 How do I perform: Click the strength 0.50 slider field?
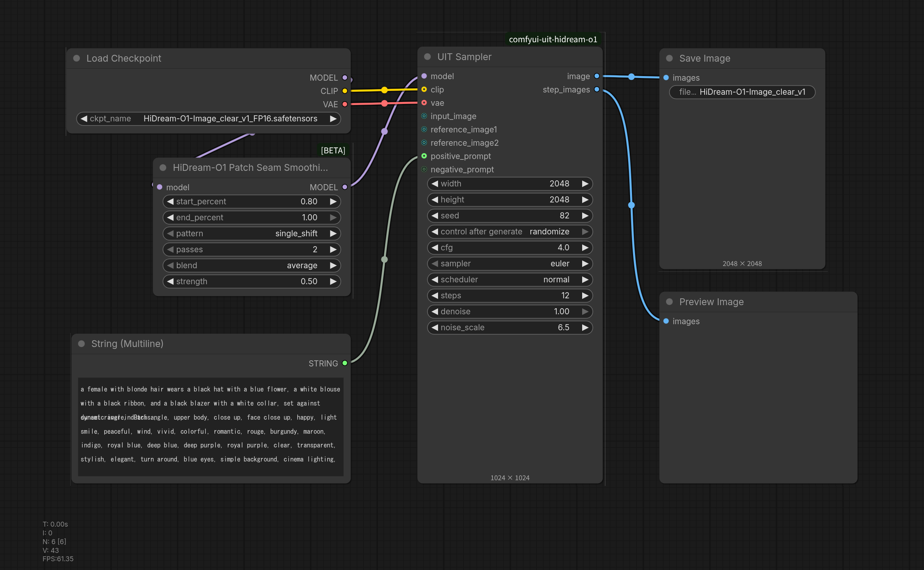click(x=252, y=282)
